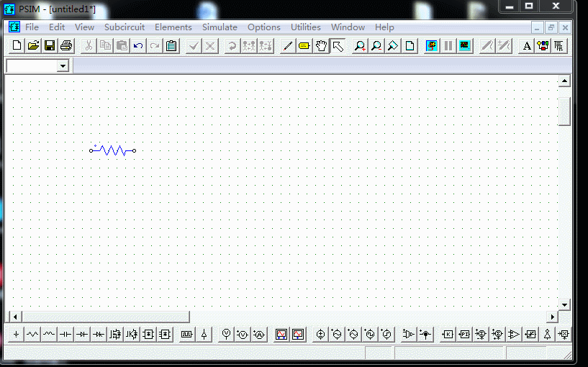This screenshot has height=367, width=588.
Task: Click the horizontal scrollbar right arrow
Action: click(x=553, y=317)
